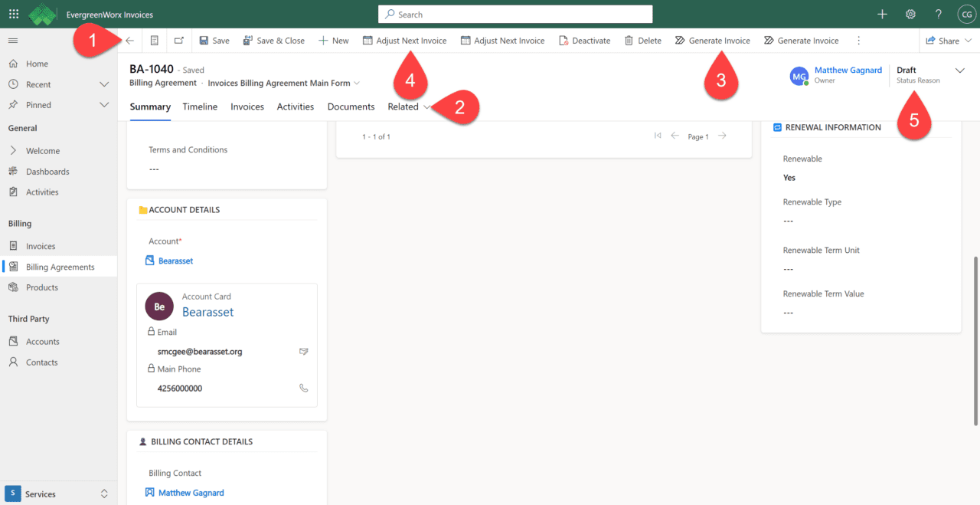980x505 pixels.
Task: Click the plus quick create icon
Action: [882, 14]
